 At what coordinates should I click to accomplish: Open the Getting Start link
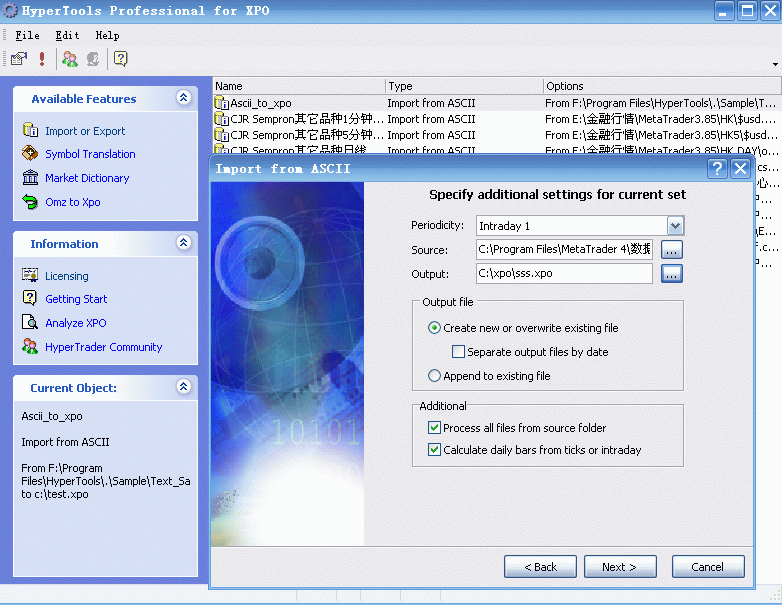pyautogui.click(x=76, y=299)
